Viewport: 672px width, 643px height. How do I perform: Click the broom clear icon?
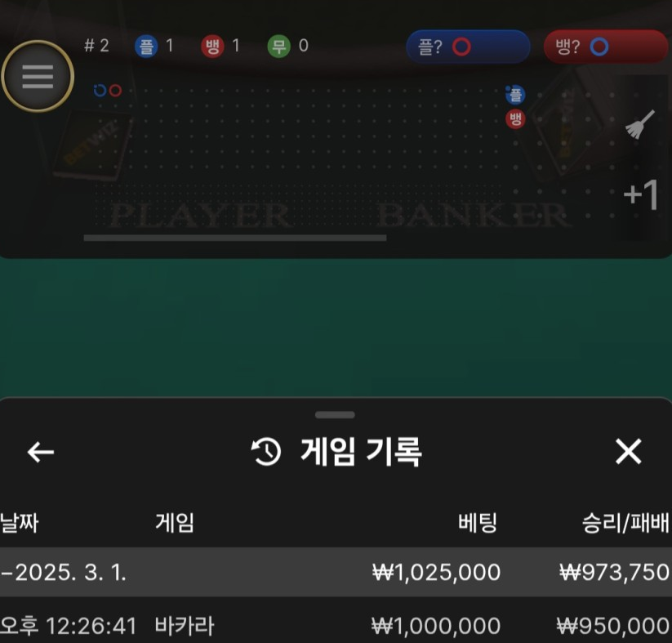(640, 124)
